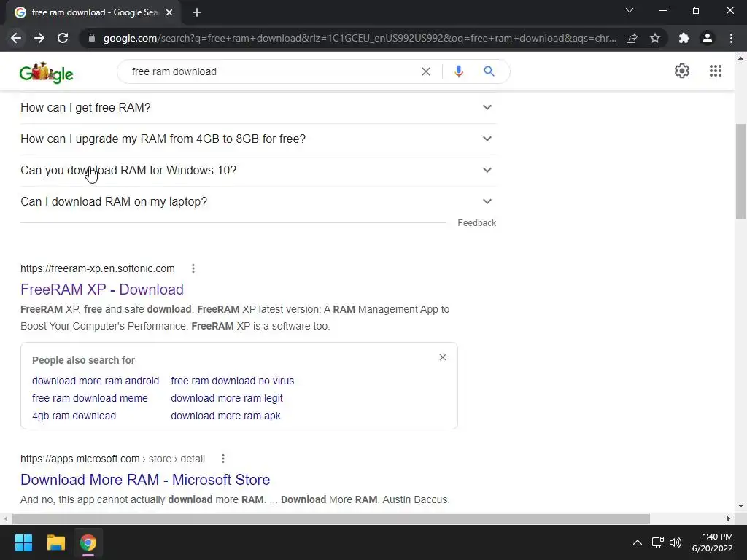Show hidden system tray icons
747x560 pixels.
pos(637,542)
